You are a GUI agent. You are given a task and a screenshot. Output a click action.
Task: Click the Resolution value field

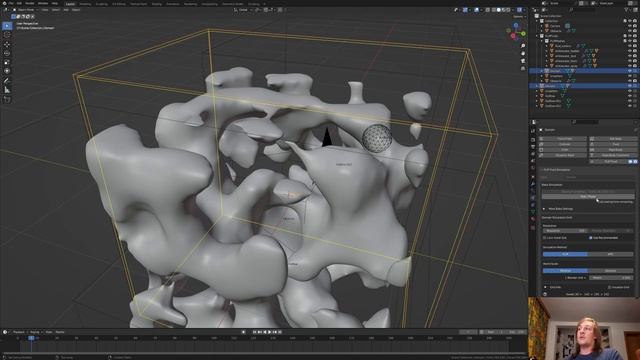click(x=564, y=231)
